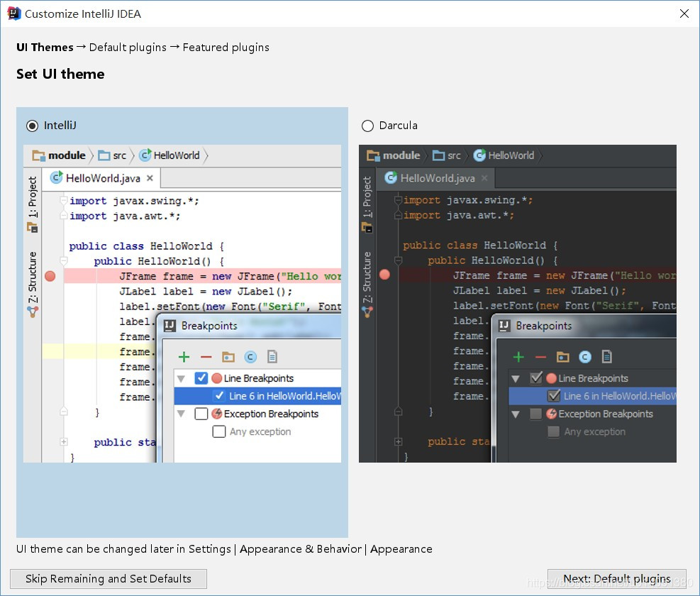This screenshot has height=596, width=700.
Task: Open the 7: Structure side tab in the light preview
Action: coord(33,284)
